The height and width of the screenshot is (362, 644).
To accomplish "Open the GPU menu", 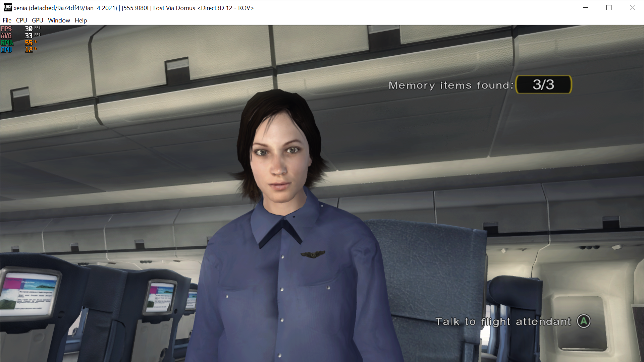I will click(x=37, y=20).
